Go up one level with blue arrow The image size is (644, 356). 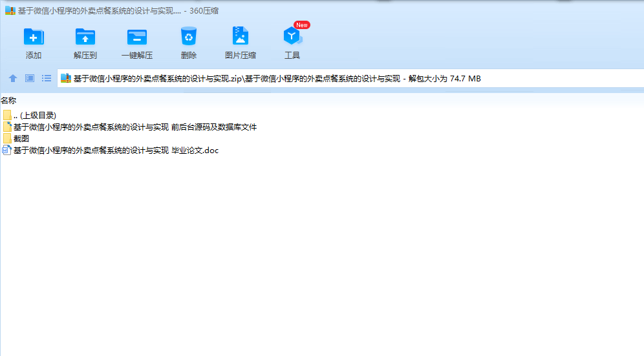click(x=13, y=78)
